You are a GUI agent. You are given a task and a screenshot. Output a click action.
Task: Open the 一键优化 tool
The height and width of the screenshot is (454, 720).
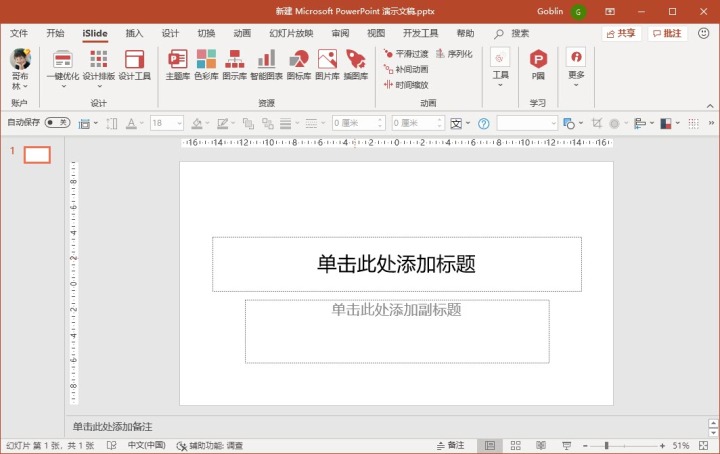(63, 69)
